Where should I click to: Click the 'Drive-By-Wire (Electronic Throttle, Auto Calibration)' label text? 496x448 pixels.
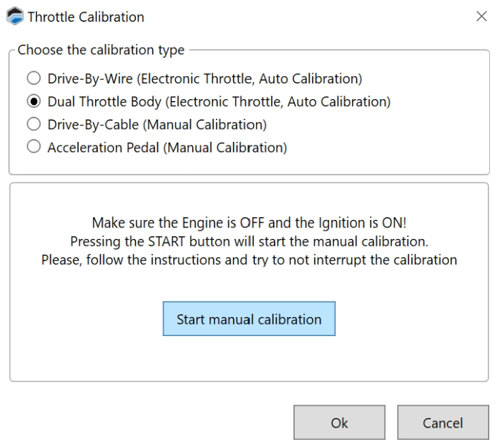(x=205, y=79)
